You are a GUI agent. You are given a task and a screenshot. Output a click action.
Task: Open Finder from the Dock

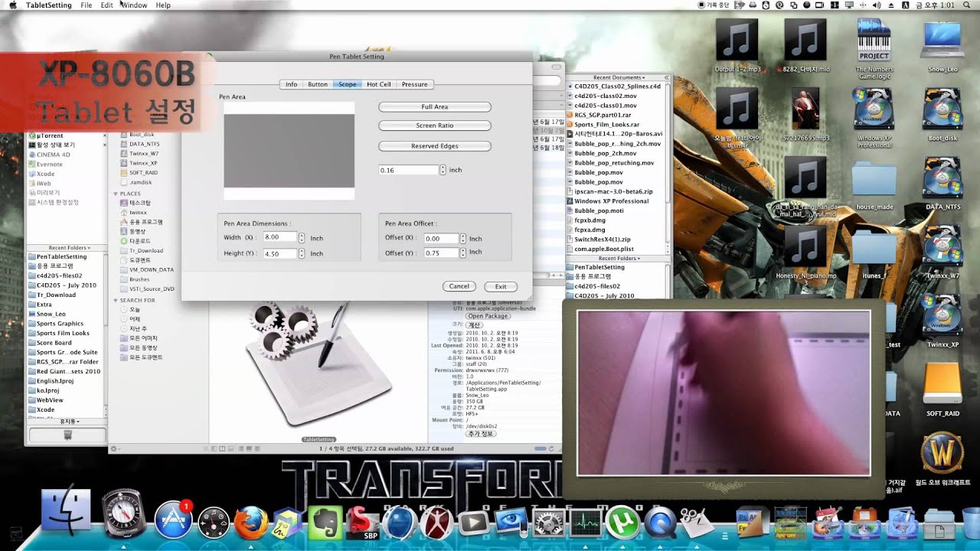pyautogui.click(x=66, y=510)
